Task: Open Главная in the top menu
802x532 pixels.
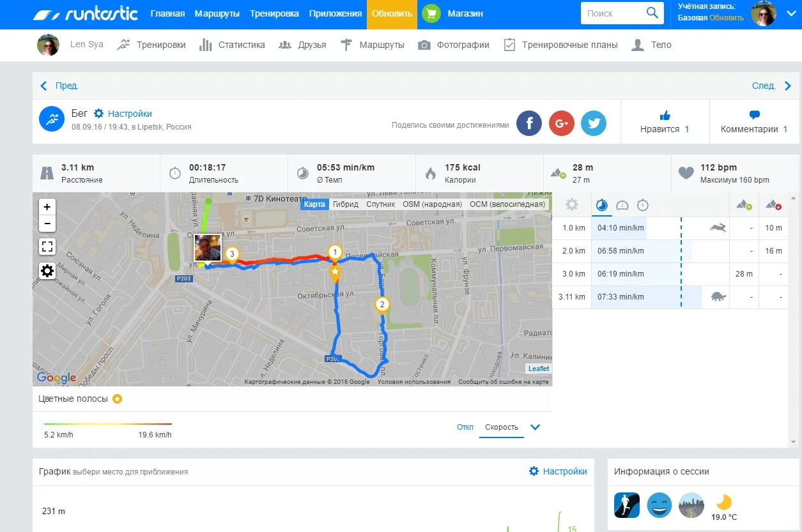Action: pyautogui.click(x=168, y=13)
